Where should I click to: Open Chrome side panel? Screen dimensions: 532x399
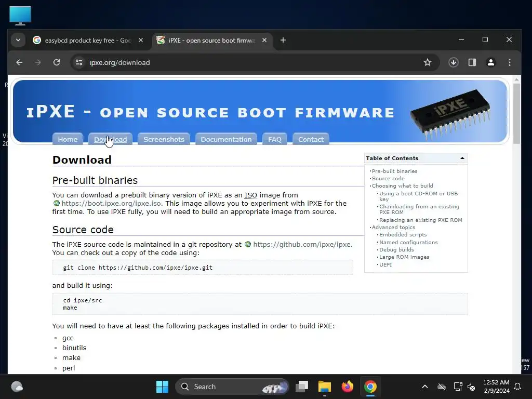click(x=472, y=62)
